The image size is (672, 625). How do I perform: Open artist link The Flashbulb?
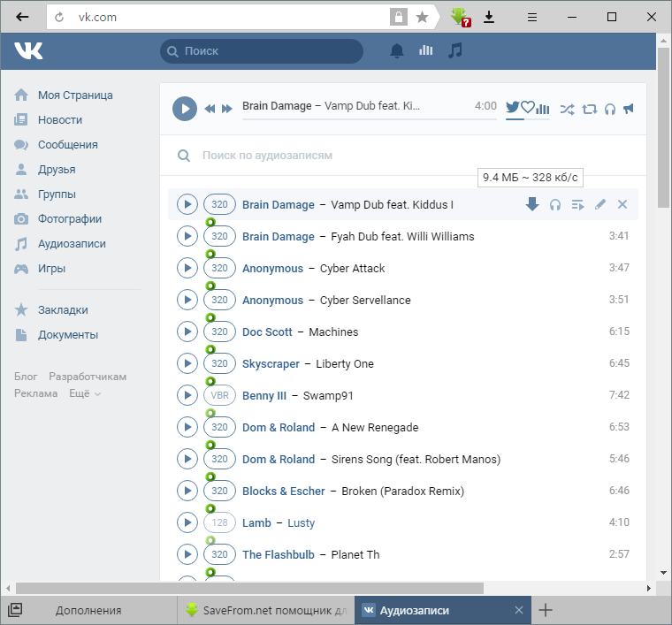pyautogui.click(x=279, y=555)
